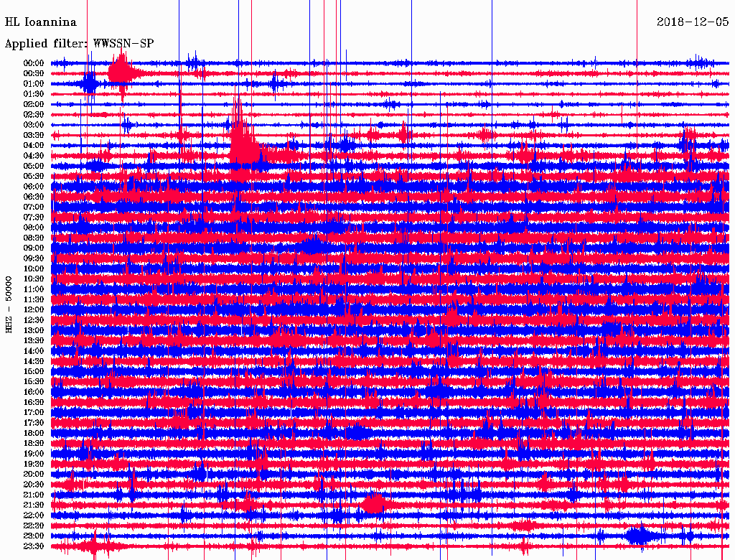Select the 22:30 time row label

click(x=34, y=526)
